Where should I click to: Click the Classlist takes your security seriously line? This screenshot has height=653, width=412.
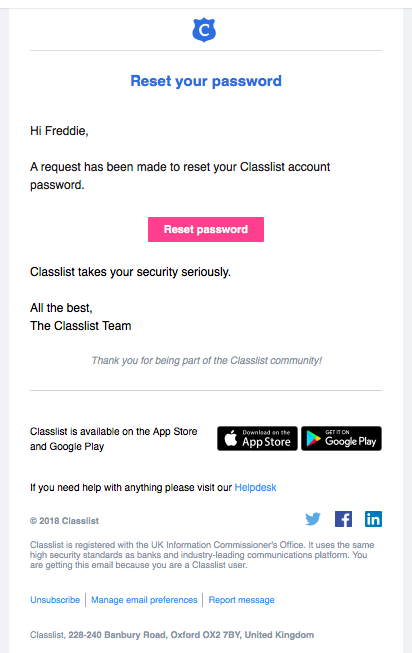pos(130,272)
